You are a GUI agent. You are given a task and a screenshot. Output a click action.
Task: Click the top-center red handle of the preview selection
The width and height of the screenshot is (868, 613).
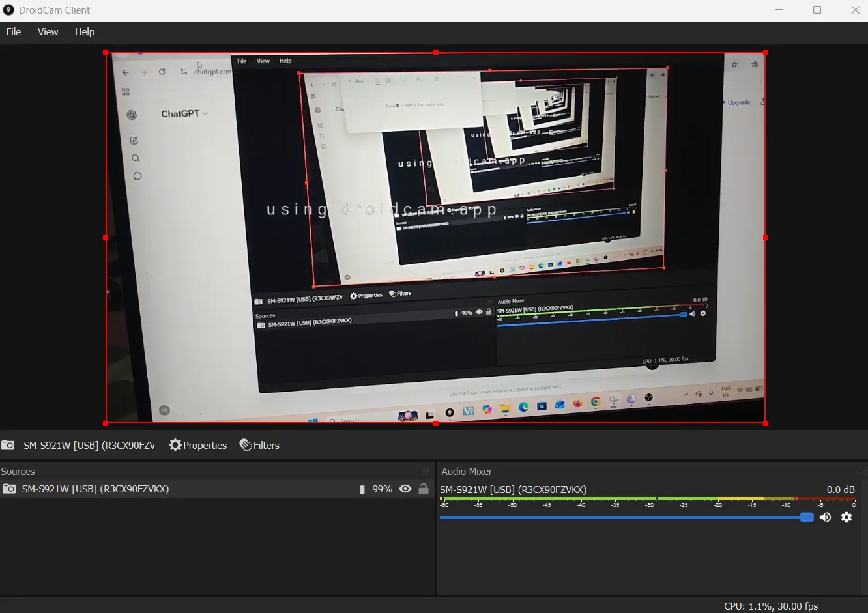(x=436, y=52)
